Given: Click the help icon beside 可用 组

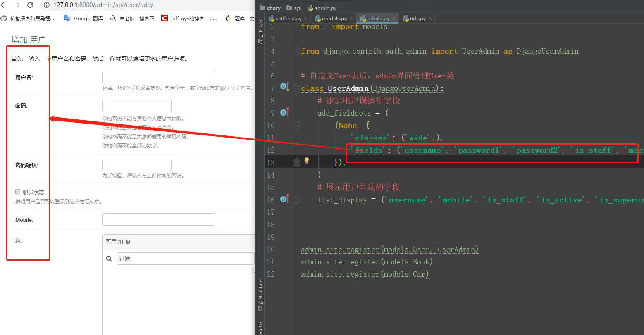Looking at the screenshot, I should click(x=128, y=242).
